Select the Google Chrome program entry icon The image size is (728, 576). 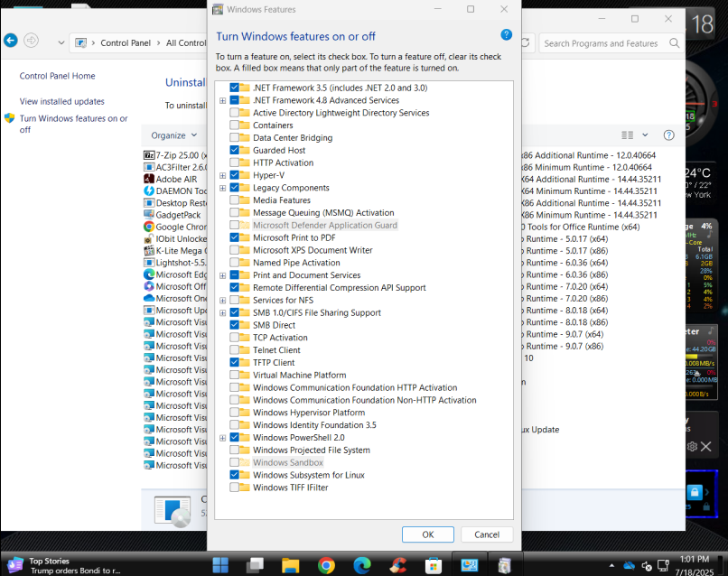[149, 227]
